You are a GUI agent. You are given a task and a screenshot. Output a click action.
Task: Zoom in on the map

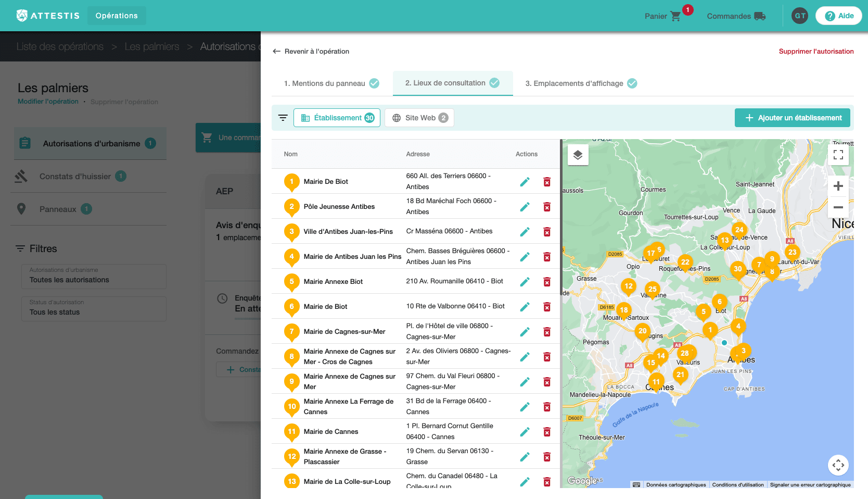(x=838, y=186)
